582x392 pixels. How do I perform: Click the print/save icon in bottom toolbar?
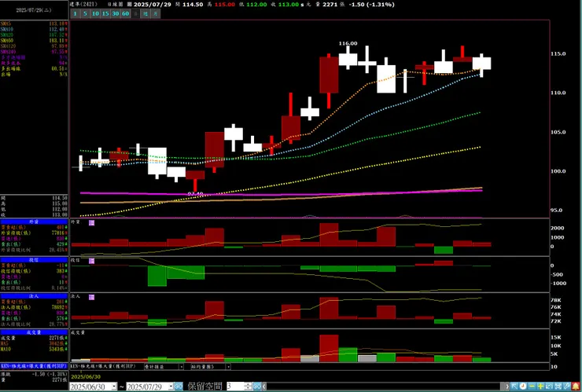coord(558,386)
